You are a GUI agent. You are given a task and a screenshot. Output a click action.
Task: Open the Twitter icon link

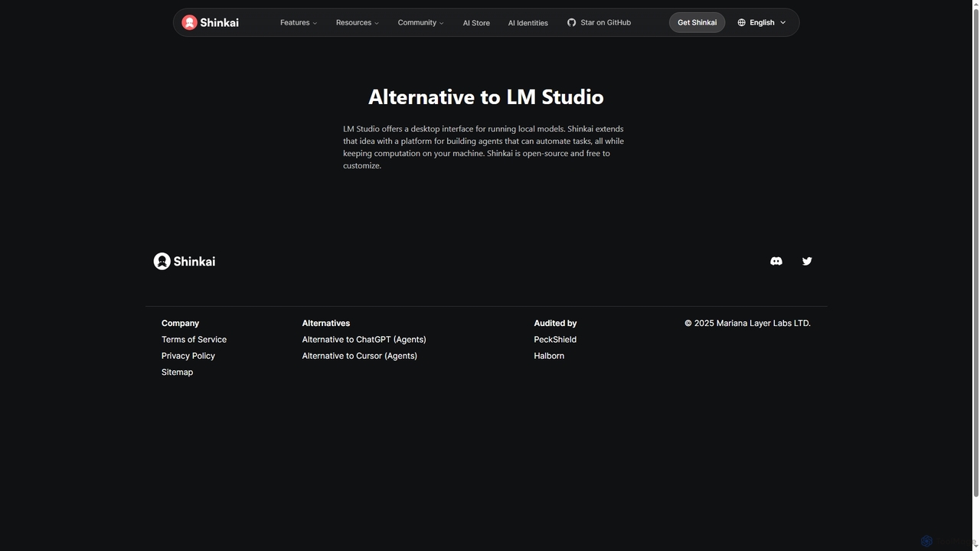point(807,261)
